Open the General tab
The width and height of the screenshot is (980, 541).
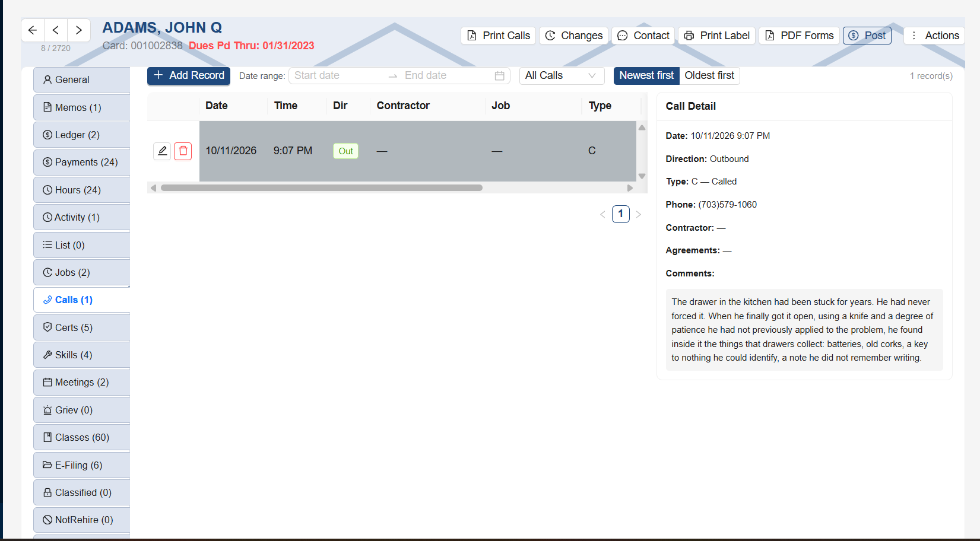(81, 80)
